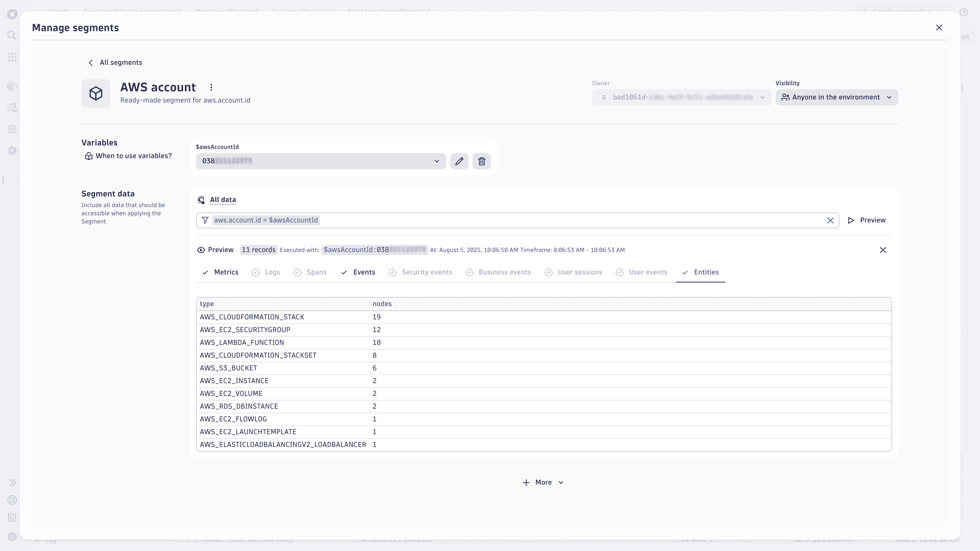Open the chart icon at sidebar bottom

[12, 518]
